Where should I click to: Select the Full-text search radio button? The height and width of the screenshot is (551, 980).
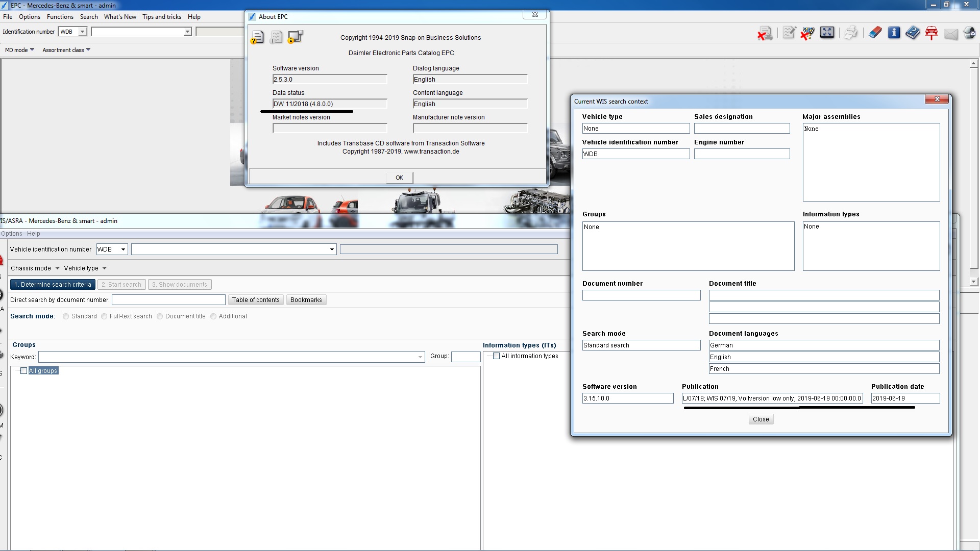[104, 316]
